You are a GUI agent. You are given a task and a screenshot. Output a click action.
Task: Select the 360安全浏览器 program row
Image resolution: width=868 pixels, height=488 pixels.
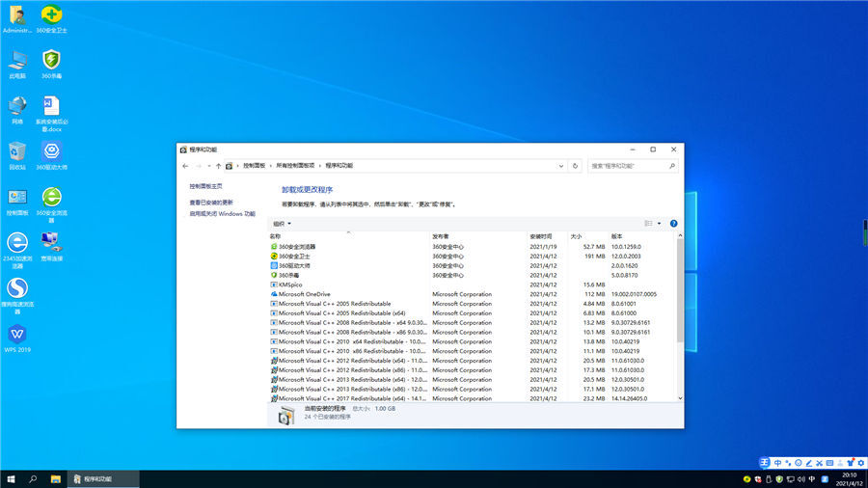(472, 247)
